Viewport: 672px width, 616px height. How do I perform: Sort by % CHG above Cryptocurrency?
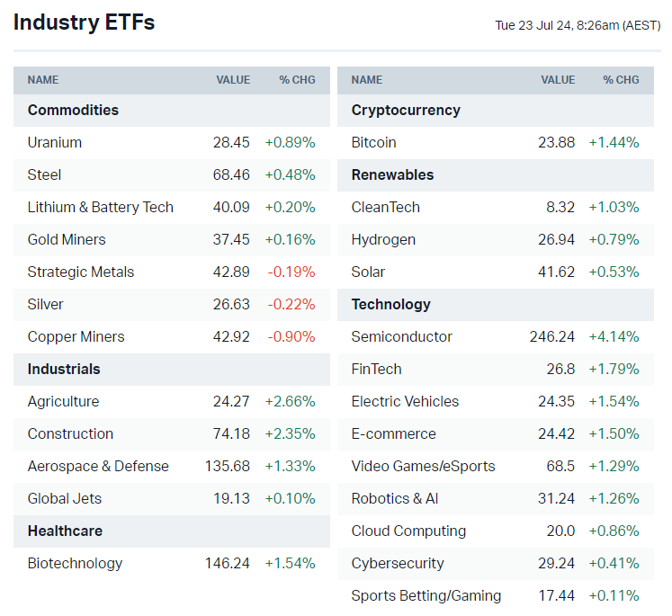[621, 80]
